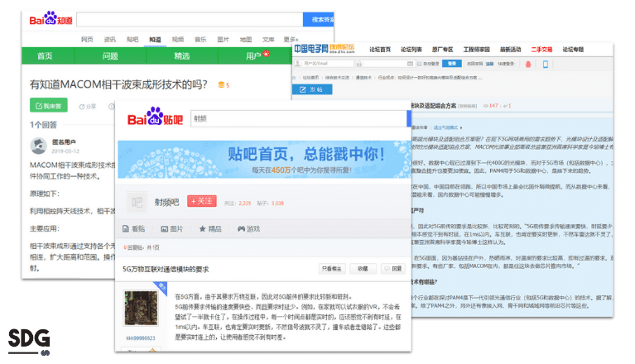Click the 只看楼主 button
The width and height of the screenshot is (635, 364).
point(332,269)
